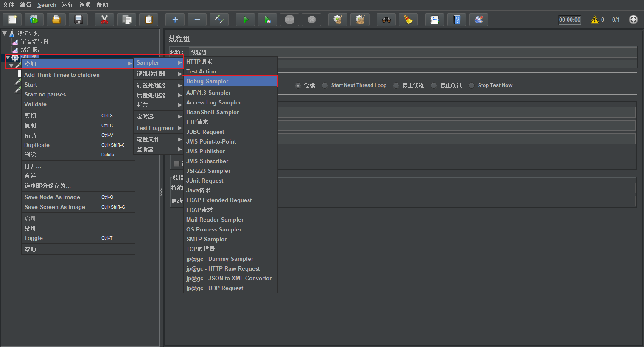The width and height of the screenshot is (644, 347).
Task: Click the broom Reset Search icon
Action: [408, 20]
